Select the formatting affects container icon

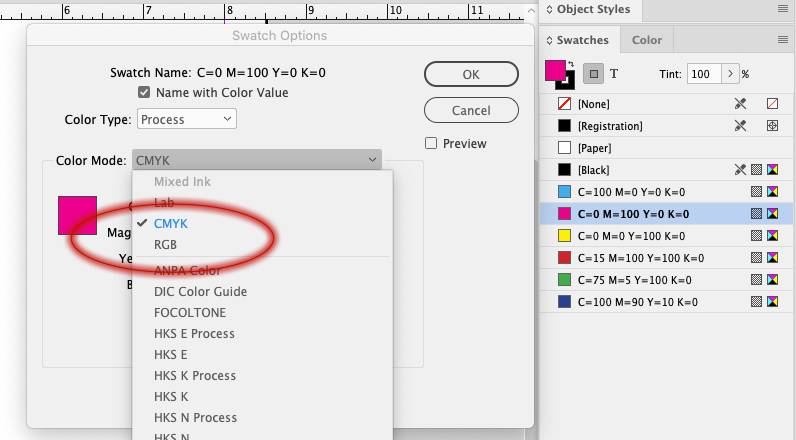coord(593,74)
